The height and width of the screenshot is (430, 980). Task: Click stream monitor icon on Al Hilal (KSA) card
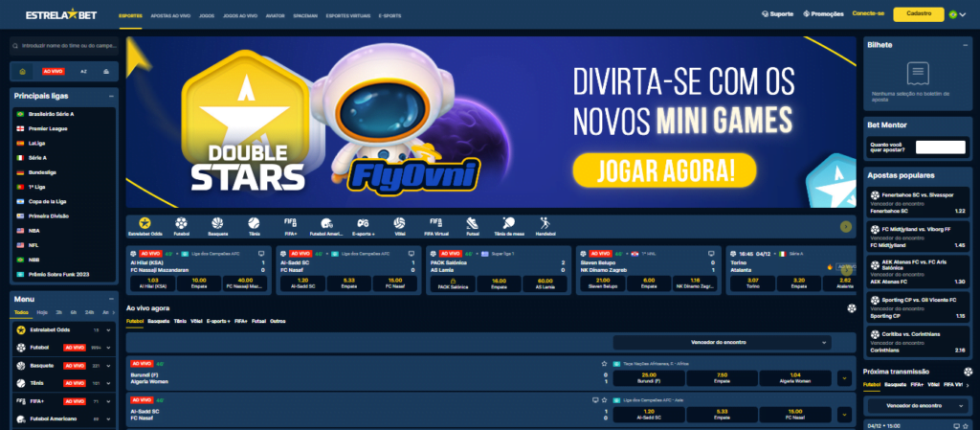pyautogui.click(x=261, y=253)
